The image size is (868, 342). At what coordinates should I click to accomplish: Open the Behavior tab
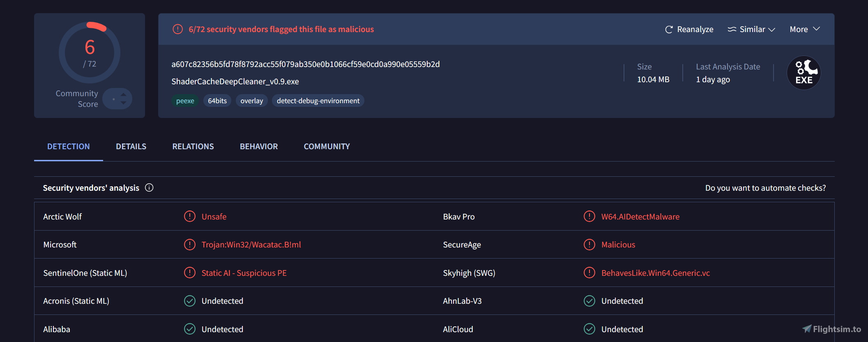click(259, 147)
